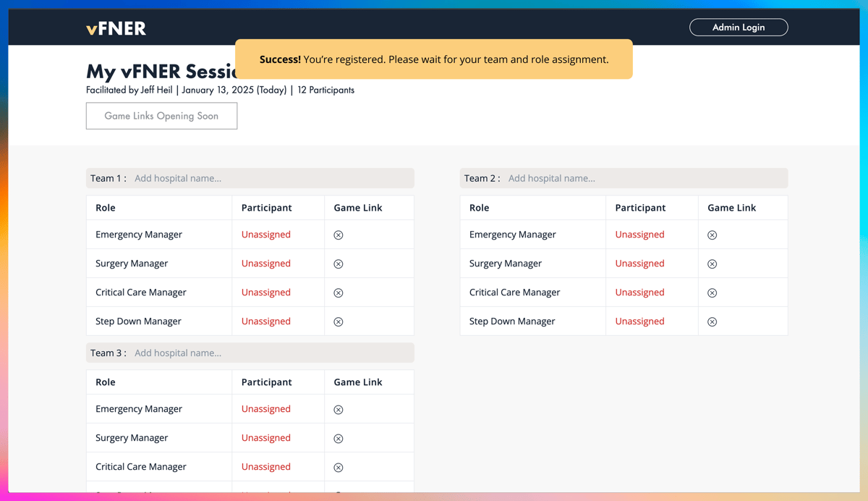
Task: Click Team 3 Surgery Manager game link icon
Action: point(339,439)
